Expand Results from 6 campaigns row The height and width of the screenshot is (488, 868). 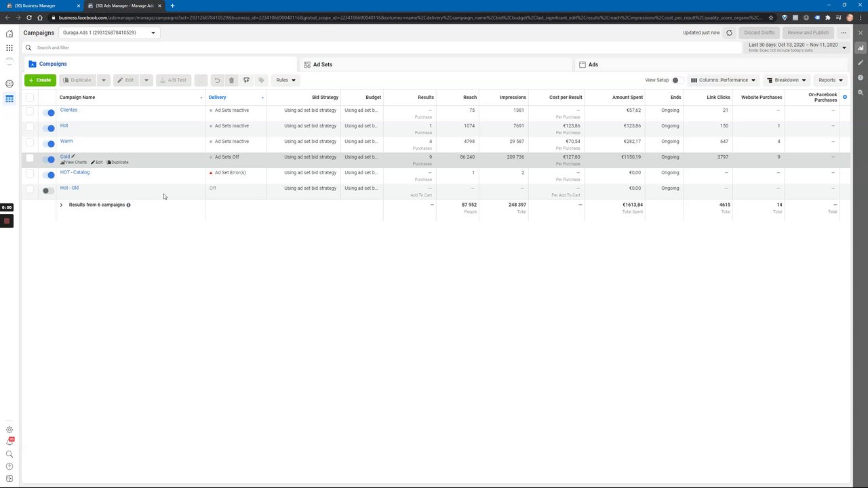pyautogui.click(x=61, y=205)
